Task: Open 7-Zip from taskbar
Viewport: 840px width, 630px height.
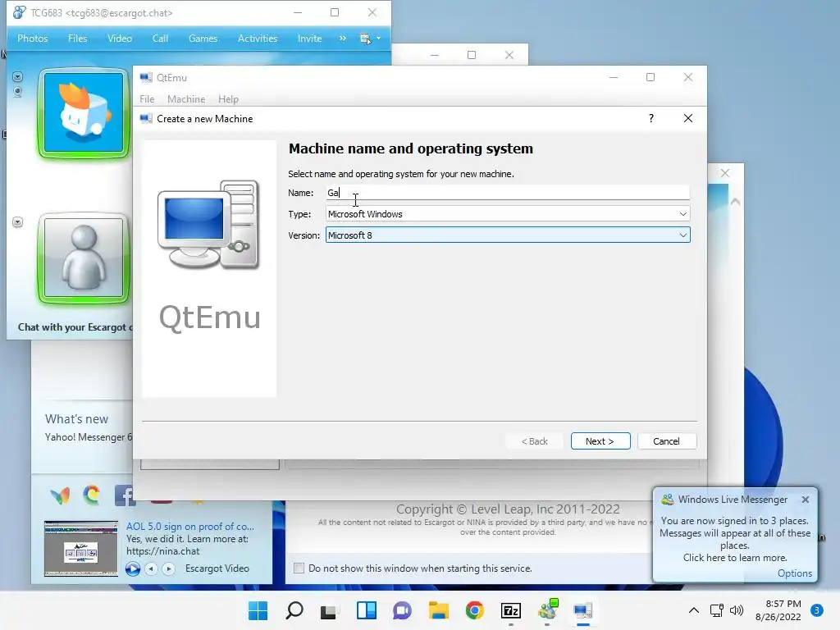Action: [x=511, y=610]
